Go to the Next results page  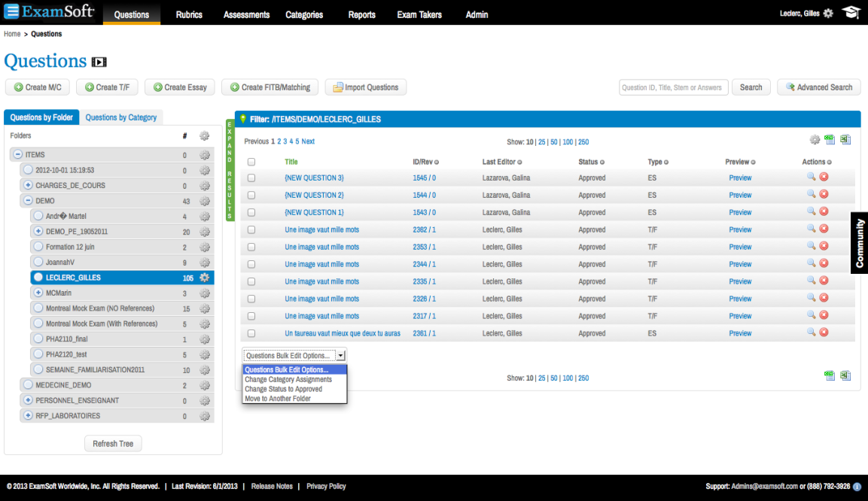[308, 141]
